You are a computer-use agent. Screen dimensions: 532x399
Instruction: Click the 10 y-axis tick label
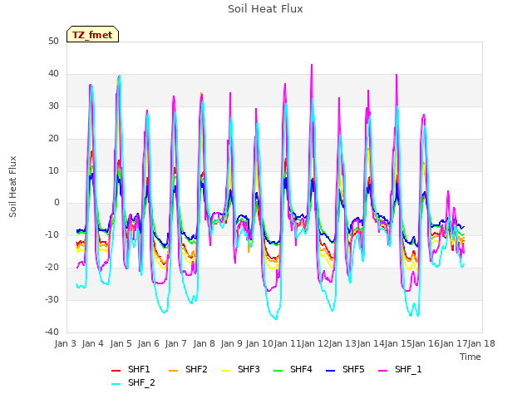[x=53, y=170]
